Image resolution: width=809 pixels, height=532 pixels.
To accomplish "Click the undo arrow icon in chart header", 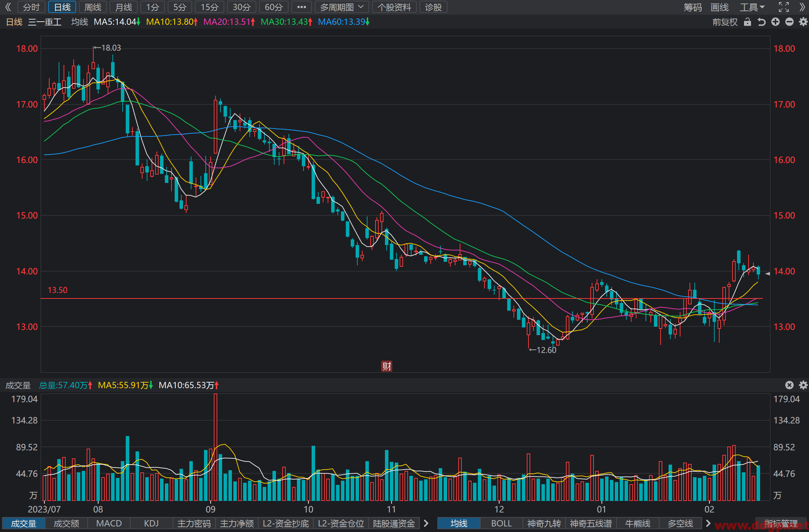I will [761, 22].
